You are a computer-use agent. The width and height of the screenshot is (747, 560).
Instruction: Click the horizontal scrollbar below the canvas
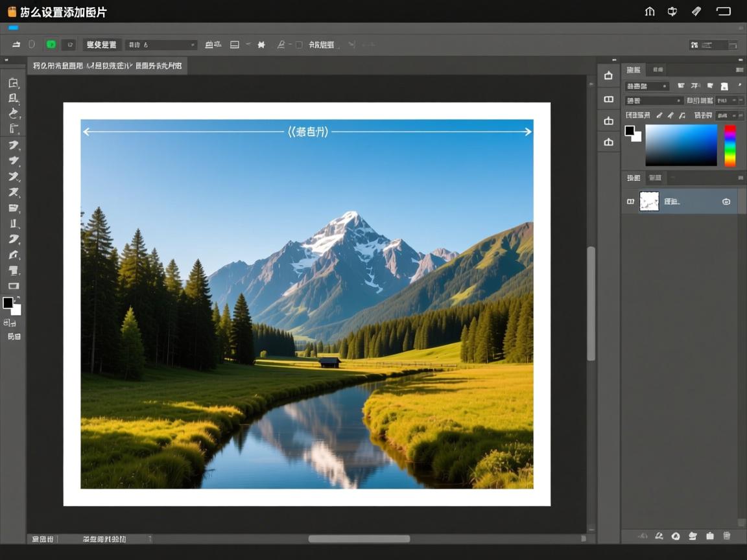click(359, 539)
